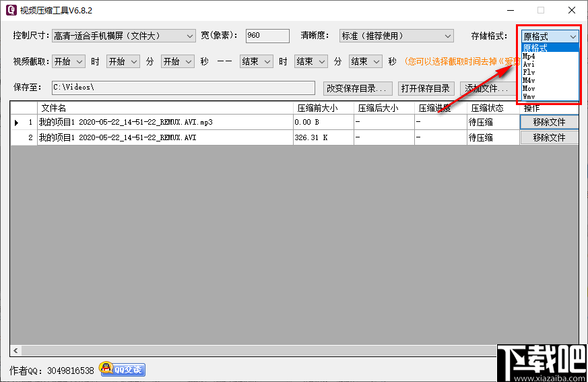
Task: Click 待压缩 status in row 2
Action: (493, 137)
